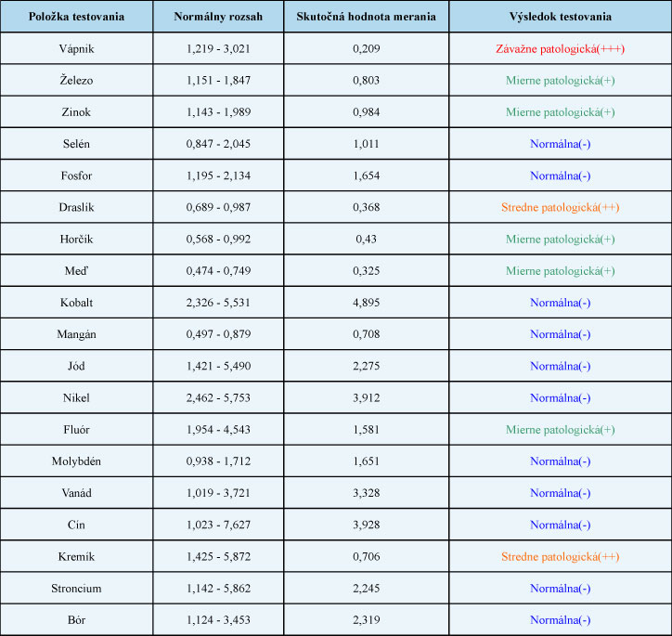Click the Skutočná hodnota merania header
Image resolution: width=672 pixels, height=636 pixels.
366,17
